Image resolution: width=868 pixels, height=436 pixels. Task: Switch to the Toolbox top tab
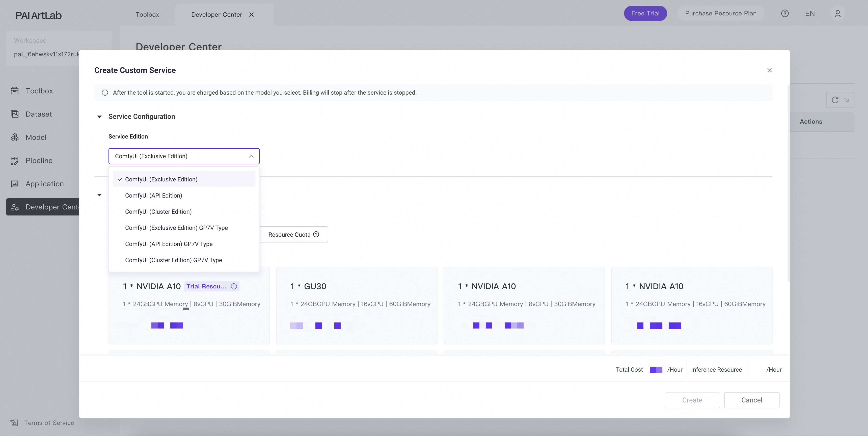click(x=147, y=14)
